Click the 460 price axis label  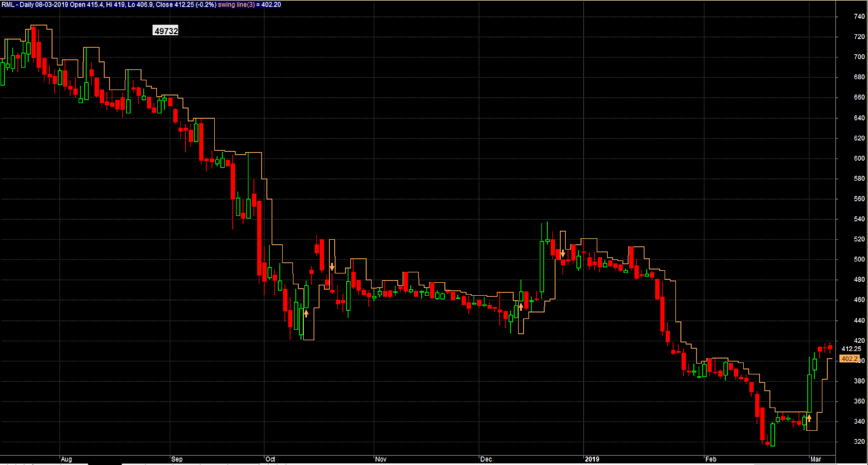(x=859, y=300)
